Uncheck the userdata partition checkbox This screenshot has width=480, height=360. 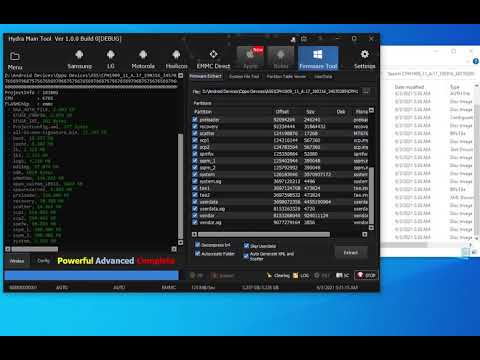point(195,202)
